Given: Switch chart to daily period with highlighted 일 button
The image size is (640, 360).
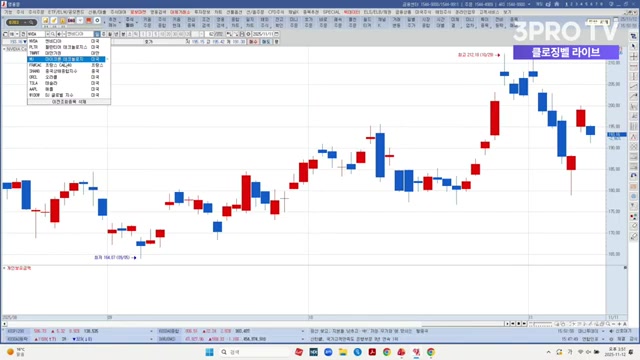Looking at the screenshot, I should (97, 34).
